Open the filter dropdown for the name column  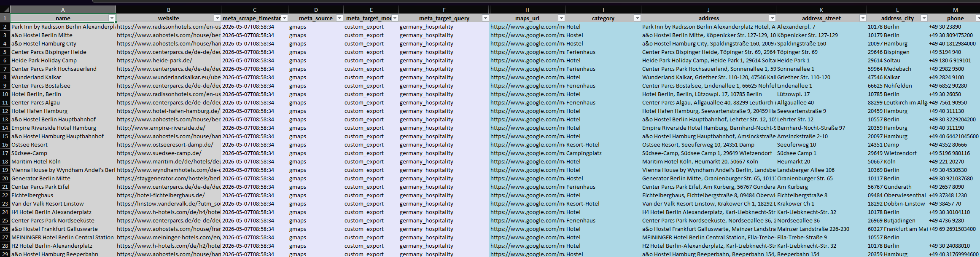[x=112, y=18]
